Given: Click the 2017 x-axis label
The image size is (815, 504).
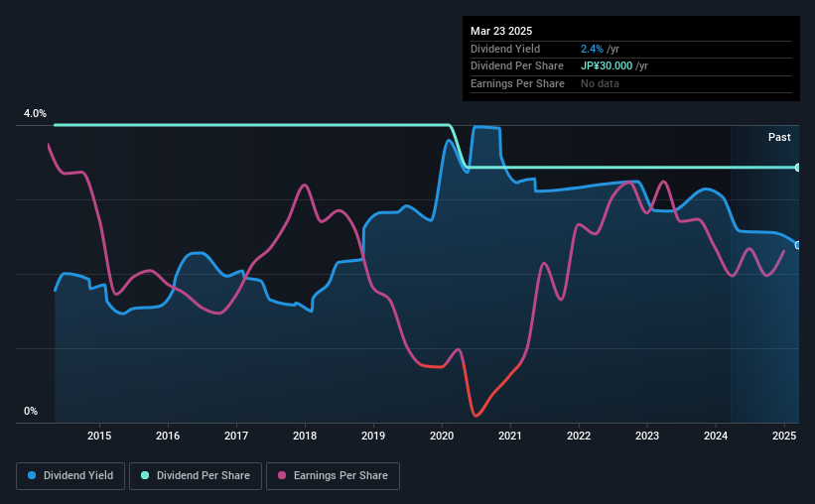Looking at the screenshot, I should pos(236,436).
